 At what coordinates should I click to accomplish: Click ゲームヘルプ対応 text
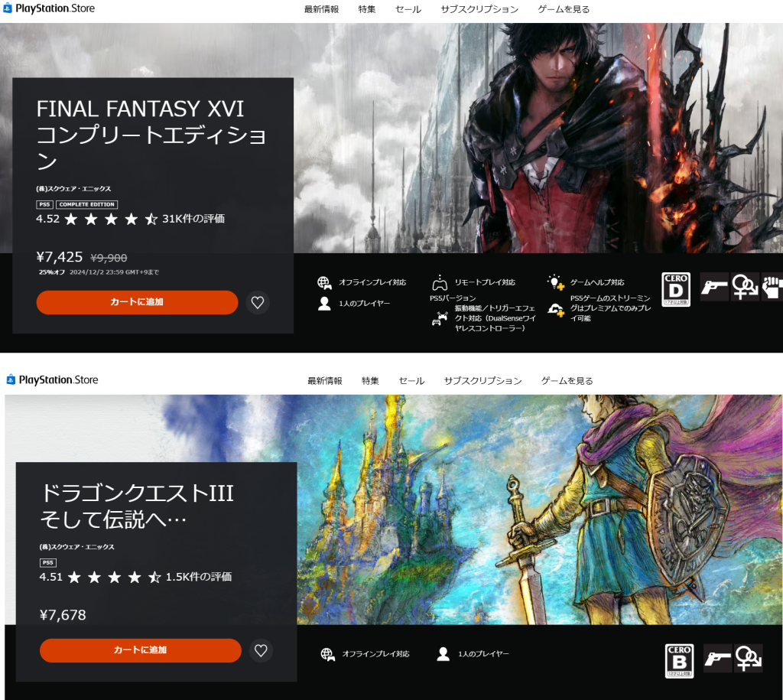click(597, 282)
